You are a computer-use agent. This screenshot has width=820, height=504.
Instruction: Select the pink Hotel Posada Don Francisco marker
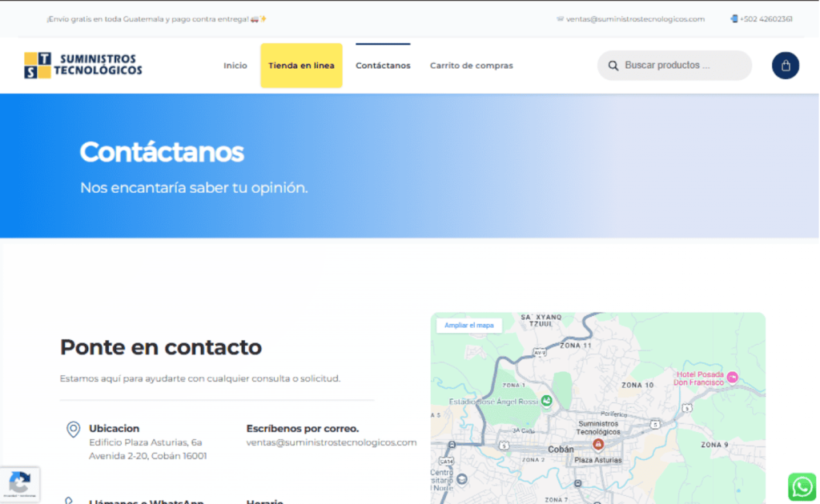[x=732, y=377]
